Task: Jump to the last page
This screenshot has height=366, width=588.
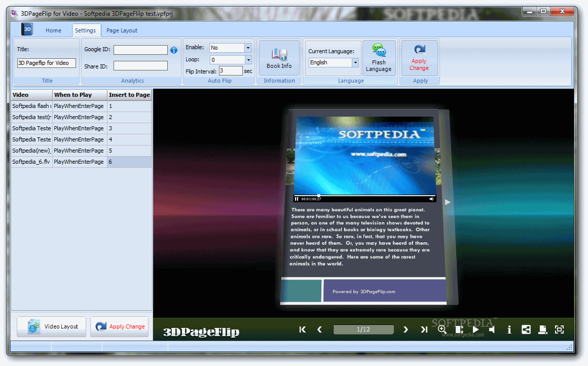Action: [x=424, y=330]
